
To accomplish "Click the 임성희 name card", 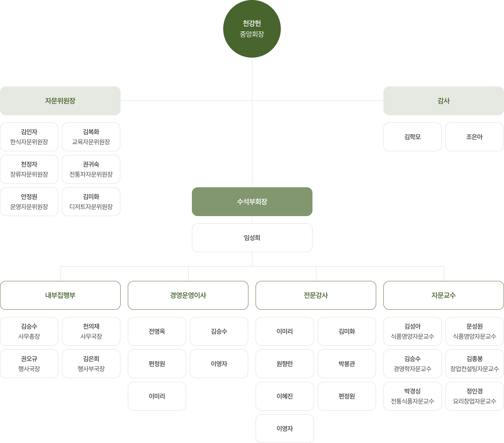I will tap(252, 238).
